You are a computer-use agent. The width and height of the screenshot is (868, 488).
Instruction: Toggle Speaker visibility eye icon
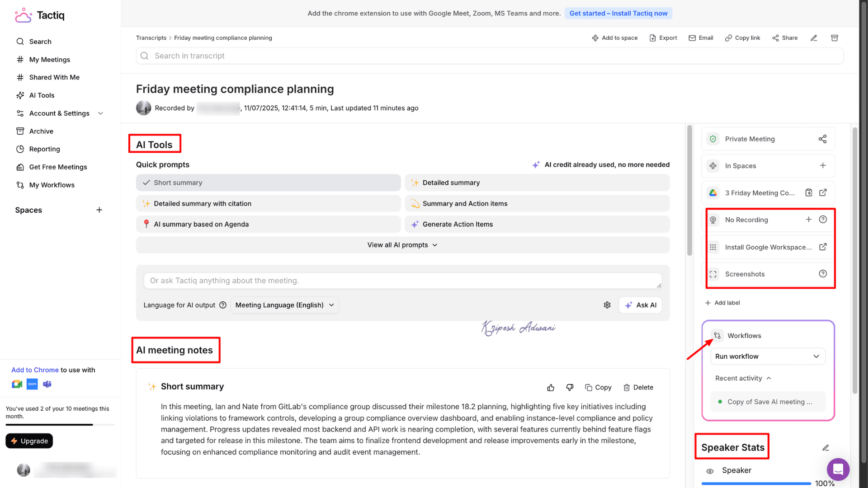tap(710, 471)
